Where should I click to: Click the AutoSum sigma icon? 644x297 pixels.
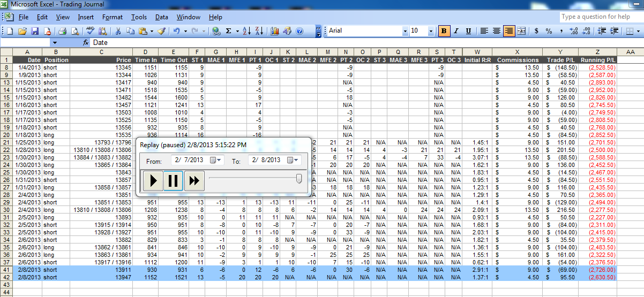coord(229,31)
